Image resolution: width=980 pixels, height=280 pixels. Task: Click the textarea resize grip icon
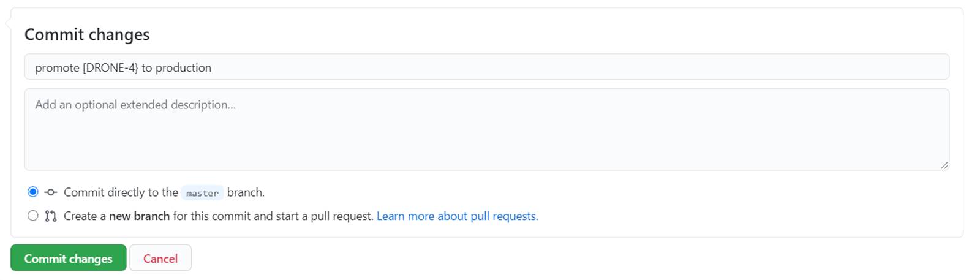pos(944,165)
